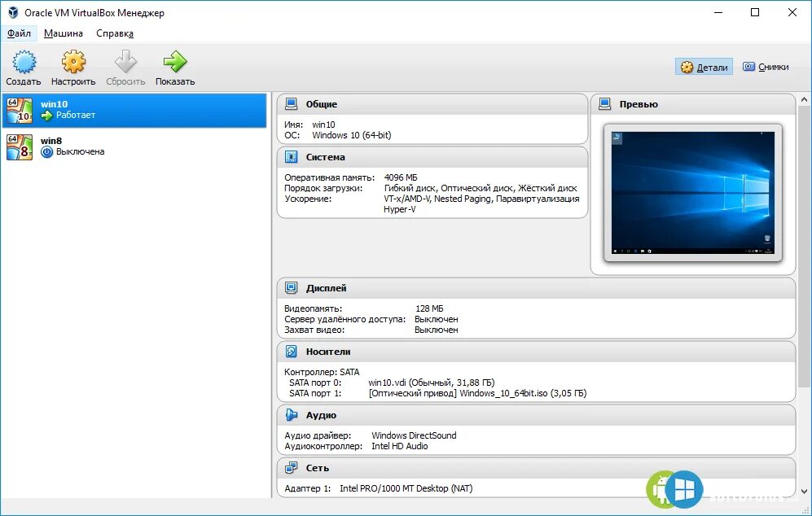Click the VirtualBox logo in title bar
This screenshot has width=812, height=516.
pyautogui.click(x=13, y=12)
